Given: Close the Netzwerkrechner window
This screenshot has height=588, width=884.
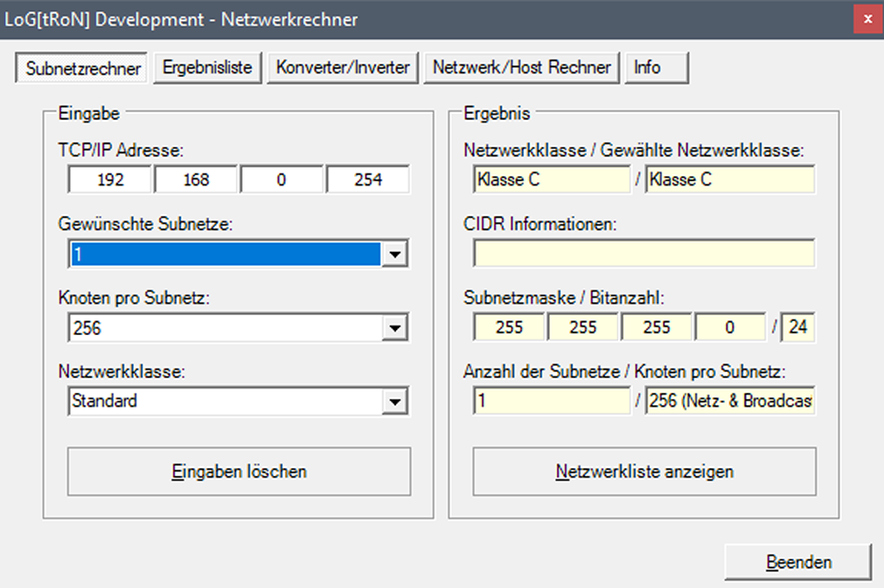Looking at the screenshot, I should point(866,19).
